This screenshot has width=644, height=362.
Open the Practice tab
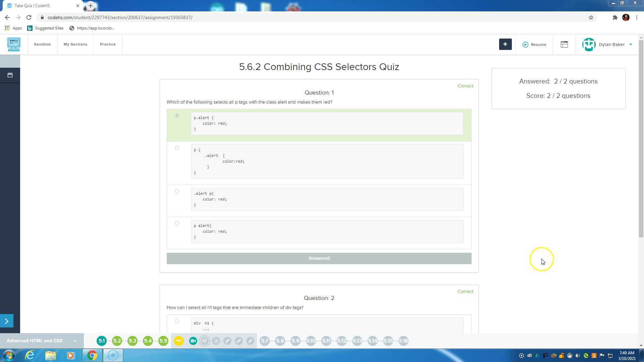pyautogui.click(x=108, y=44)
